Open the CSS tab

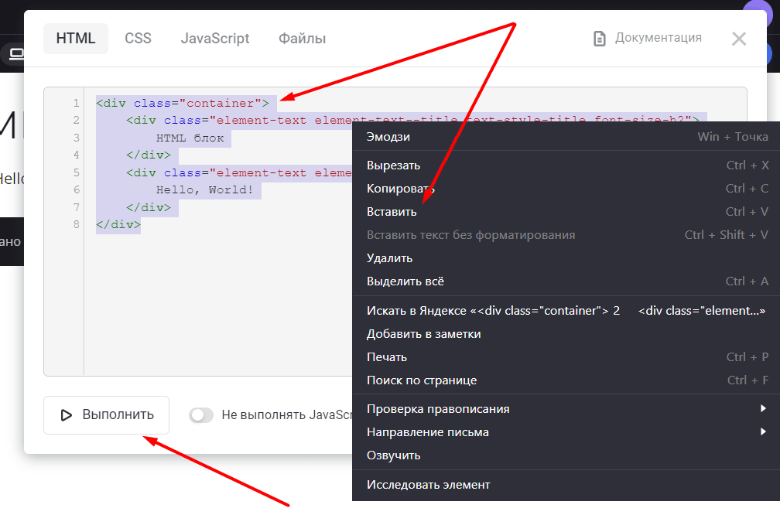click(x=138, y=39)
